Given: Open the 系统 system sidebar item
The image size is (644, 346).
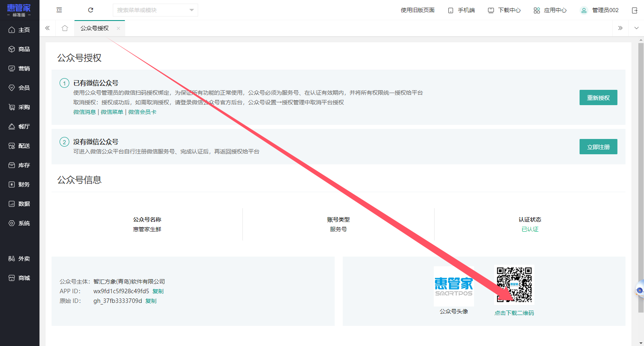Looking at the screenshot, I should (x=19, y=223).
